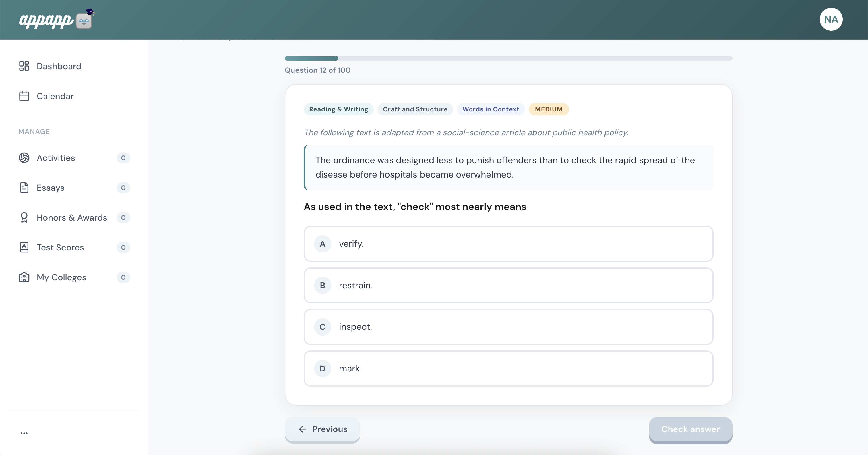This screenshot has width=868, height=455.
Task: Click the letter C option circle
Action: 322,327
